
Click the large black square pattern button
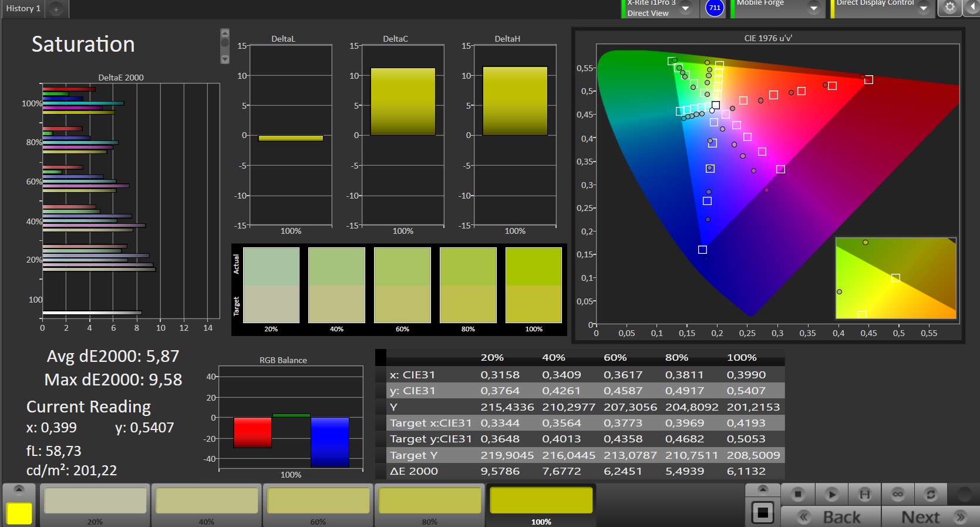(762, 513)
